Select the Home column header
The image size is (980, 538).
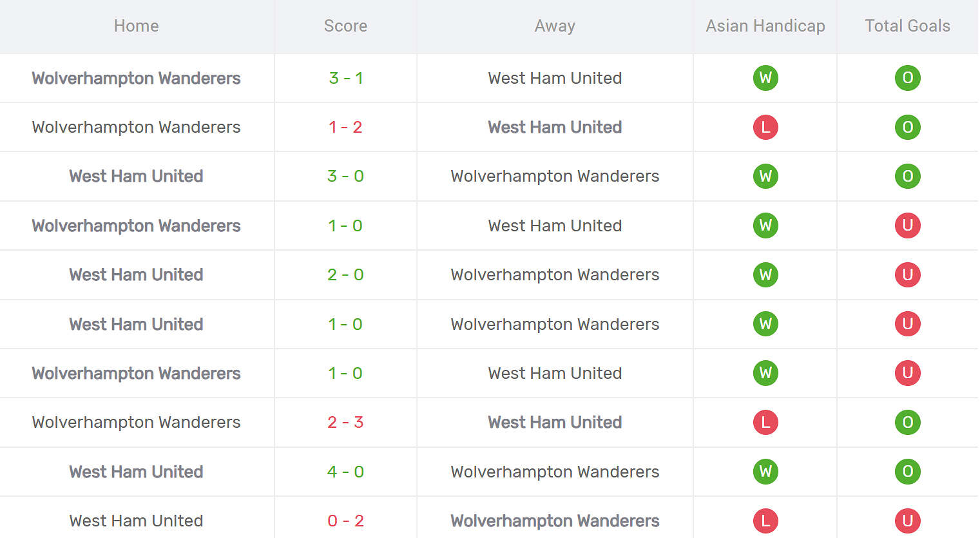tap(136, 26)
